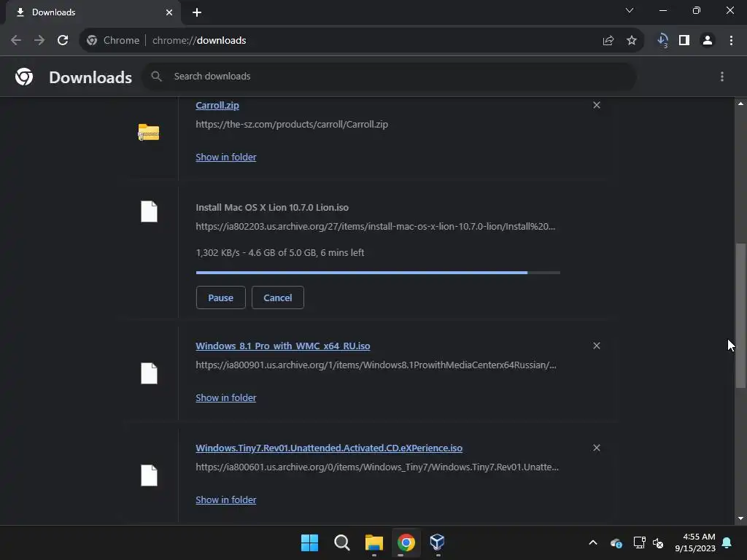Open the Chrome downloads bubble icon
This screenshot has height=560, width=747.
pyautogui.click(x=662, y=41)
